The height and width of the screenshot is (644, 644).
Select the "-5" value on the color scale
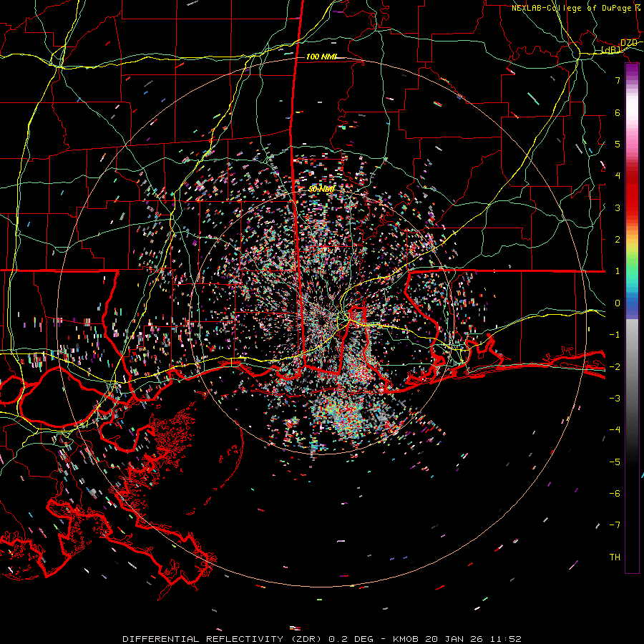coord(615,462)
